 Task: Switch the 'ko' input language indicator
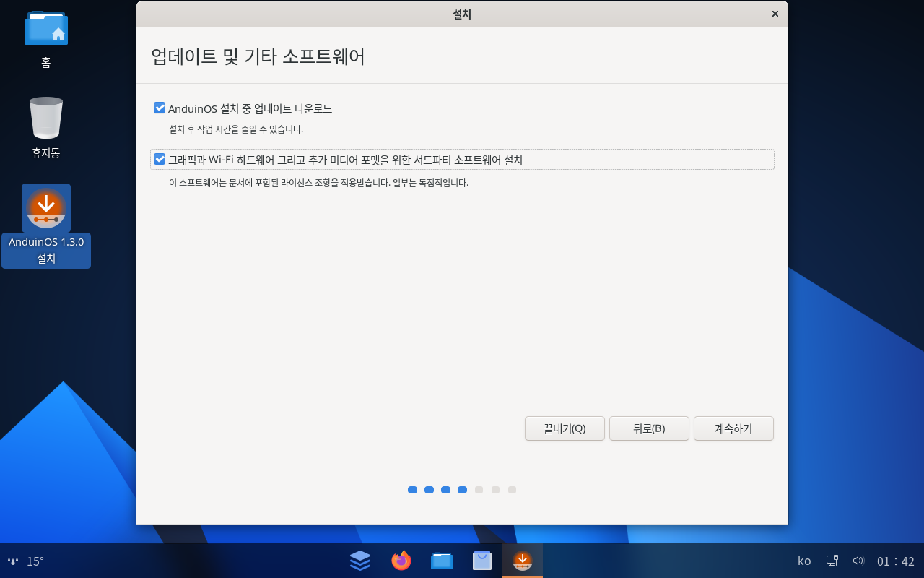[804, 561]
